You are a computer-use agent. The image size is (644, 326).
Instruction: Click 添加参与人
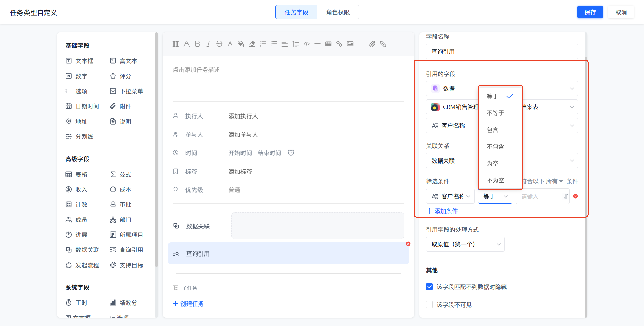pos(243,135)
